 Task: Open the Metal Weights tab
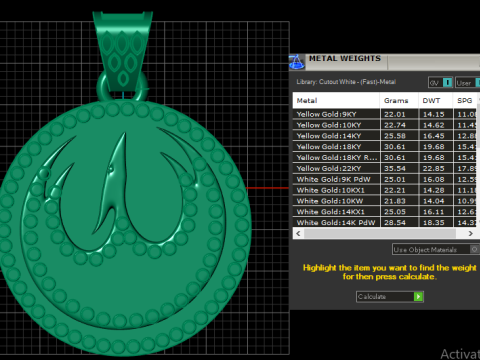pos(347,62)
